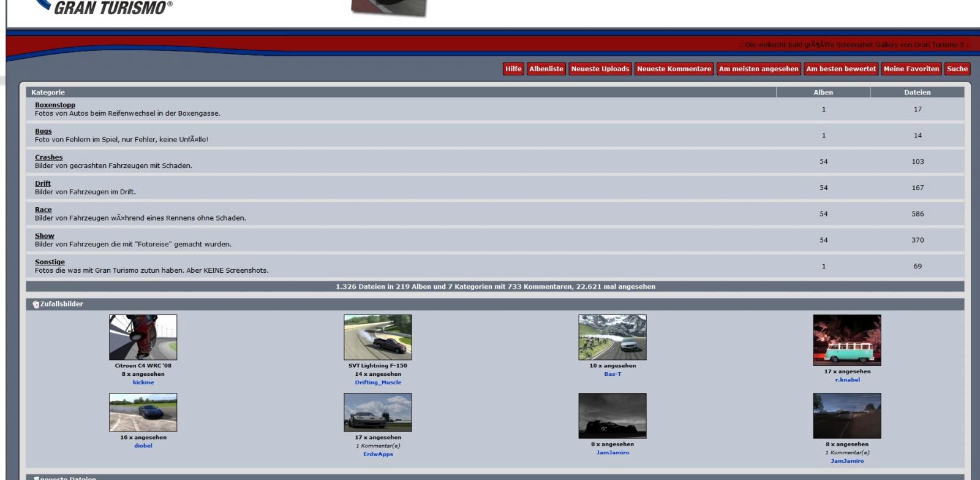Click the Alben column header
The width and height of the screenshot is (980, 480).
[x=823, y=93]
